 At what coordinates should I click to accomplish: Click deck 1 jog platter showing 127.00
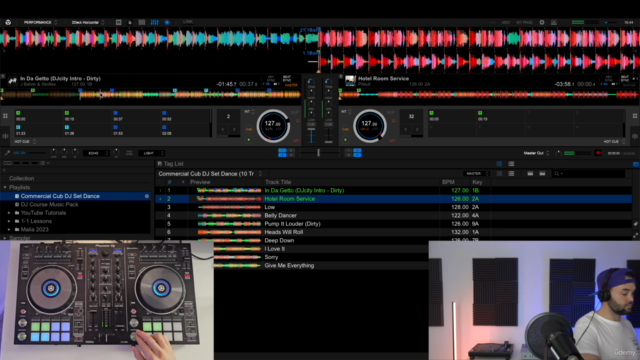point(273,126)
